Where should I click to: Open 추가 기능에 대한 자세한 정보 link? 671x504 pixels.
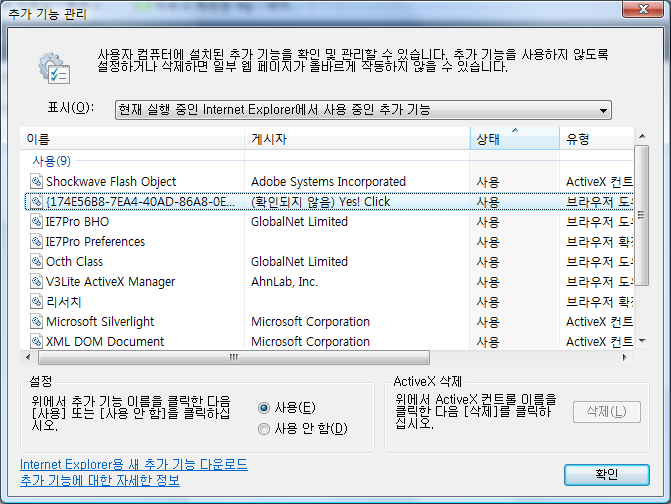pyautogui.click(x=100, y=480)
